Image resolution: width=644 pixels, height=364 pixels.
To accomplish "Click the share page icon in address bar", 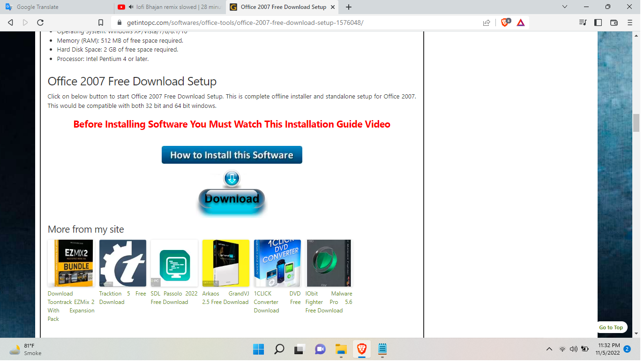I will tap(487, 23).
